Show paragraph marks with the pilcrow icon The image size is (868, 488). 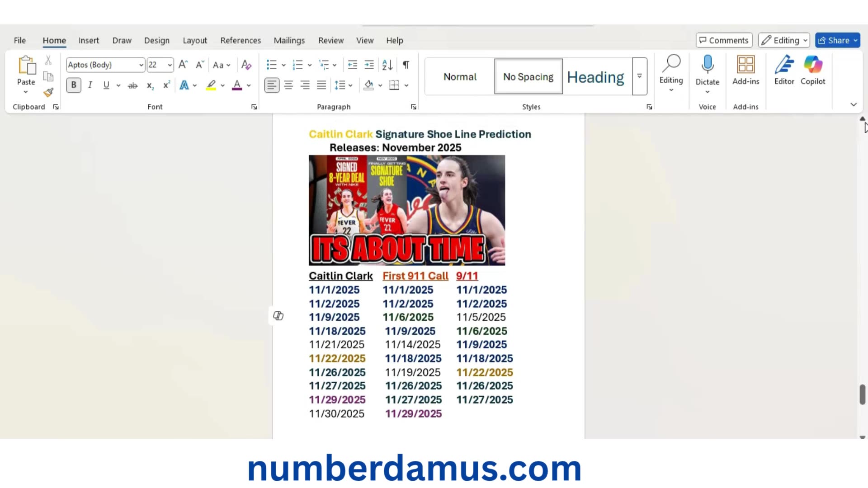[x=406, y=65]
